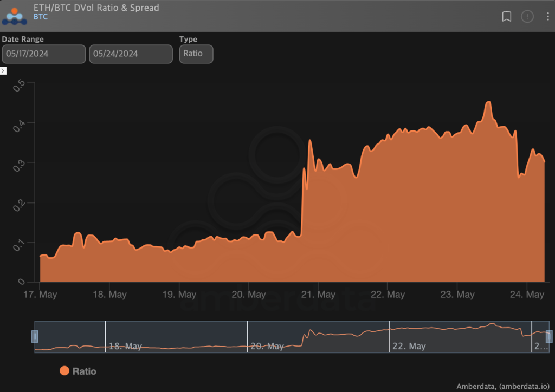Click the 21. May x-axis label
The height and width of the screenshot is (392, 555).
coord(318,295)
